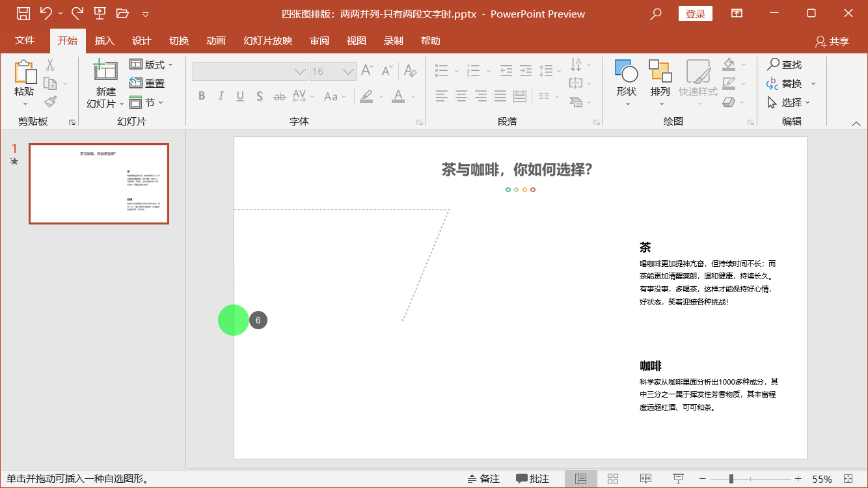868x488 pixels.
Task: Switch to the 幻灯片放映 tab
Action: point(268,40)
